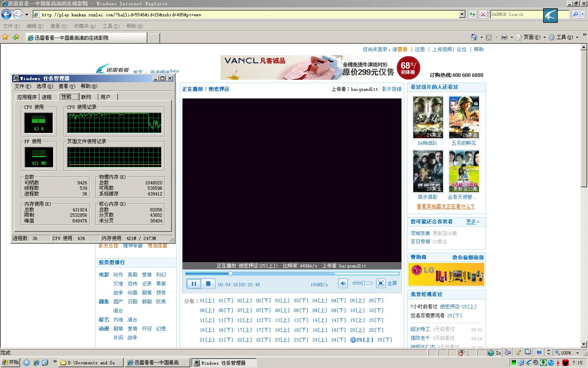Click the blank new tab button
Image resolution: width=588 pixels, height=368 pixels.
154,38
